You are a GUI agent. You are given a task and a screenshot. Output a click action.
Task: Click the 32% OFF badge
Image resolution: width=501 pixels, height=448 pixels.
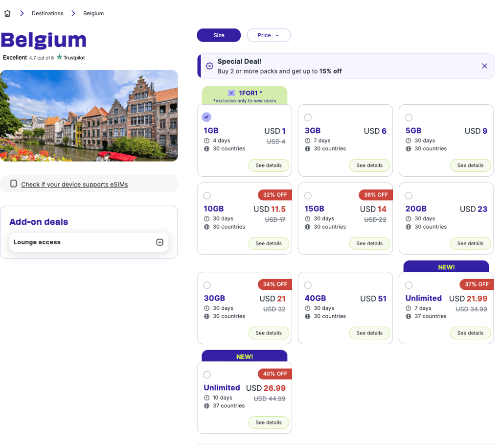275,195
